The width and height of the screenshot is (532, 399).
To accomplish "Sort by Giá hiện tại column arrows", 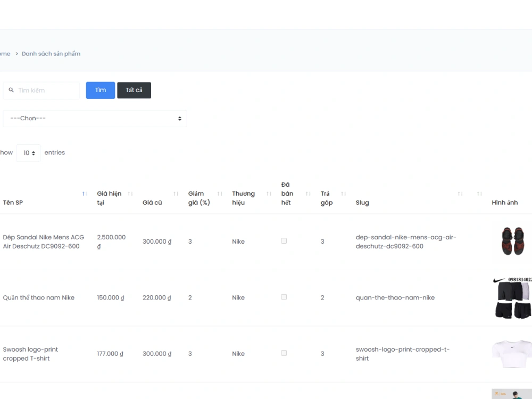I will [x=130, y=194].
